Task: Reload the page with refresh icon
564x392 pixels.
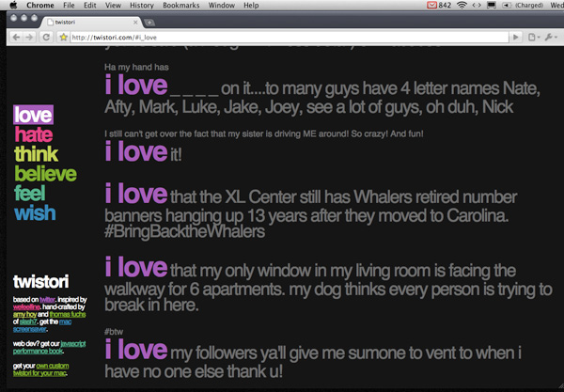Action: click(x=46, y=37)
